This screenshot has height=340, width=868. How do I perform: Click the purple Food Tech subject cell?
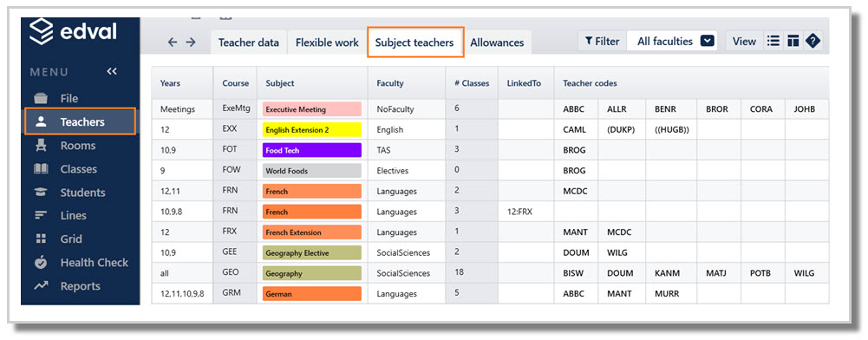(312, 150)
